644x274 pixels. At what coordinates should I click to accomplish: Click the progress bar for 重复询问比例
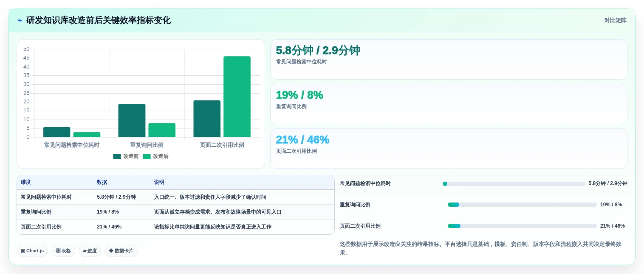[x=522, y=205]
